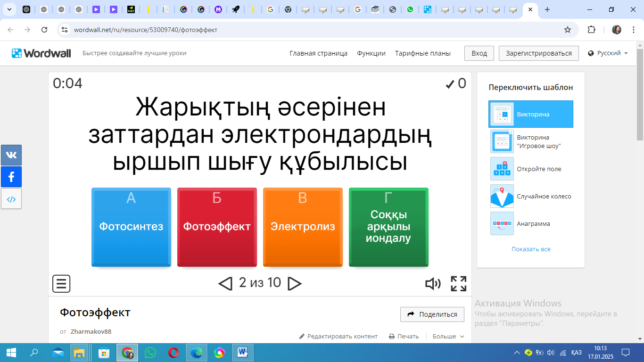Open Тарифные планы menu item
644x362 pixels.
point(422,53)
